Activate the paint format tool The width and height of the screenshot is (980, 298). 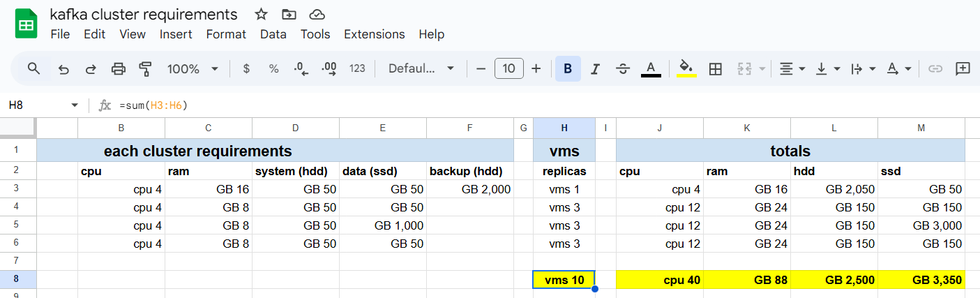click(145, 68)
